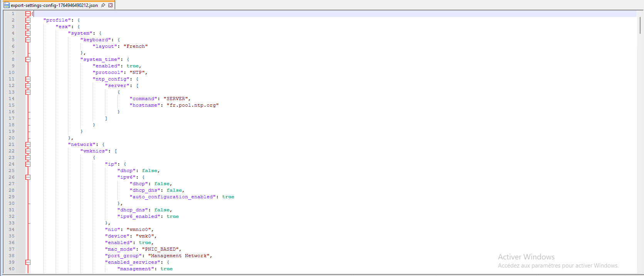Click the vertical scrollbar thumb

tap(640, 25)
